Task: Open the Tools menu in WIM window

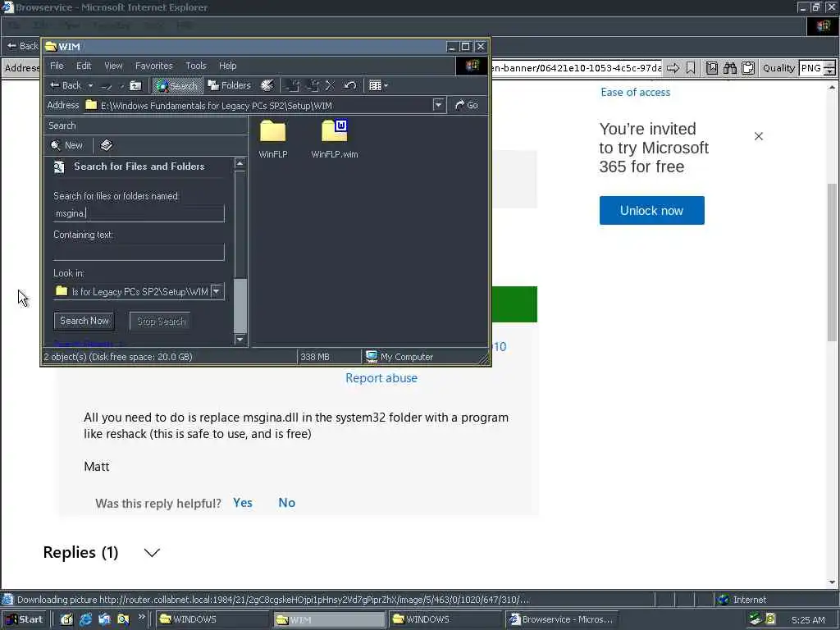Action: pos(195,66)
